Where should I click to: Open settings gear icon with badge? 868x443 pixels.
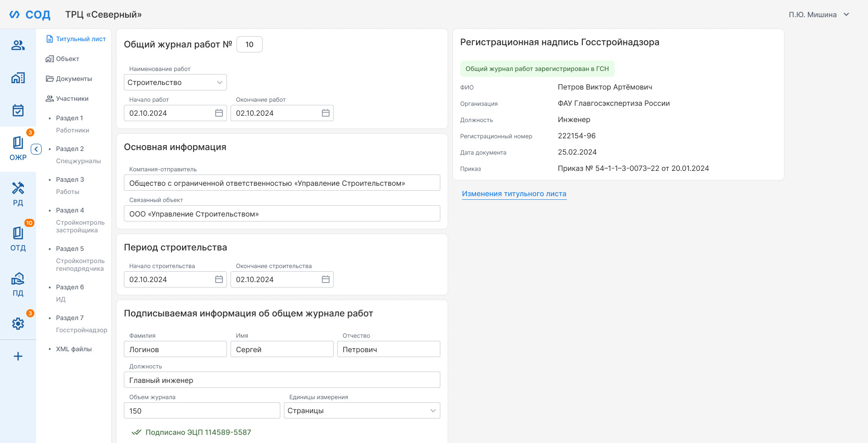(x=18, y=324)
